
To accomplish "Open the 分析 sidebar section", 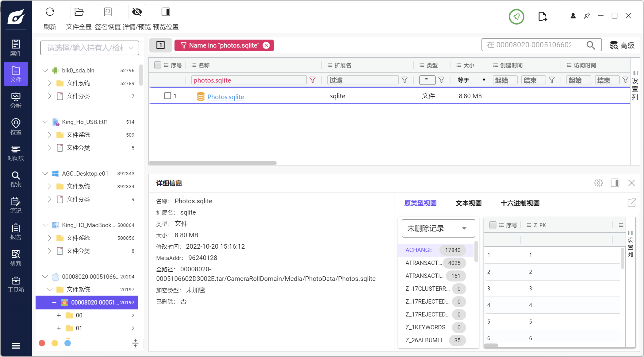I will point(16,100).
